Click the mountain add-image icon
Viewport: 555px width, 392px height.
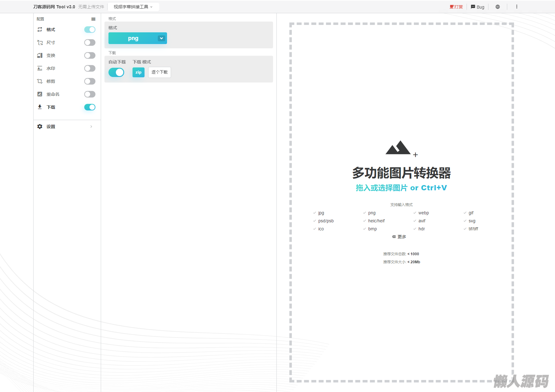coord(402,149)
